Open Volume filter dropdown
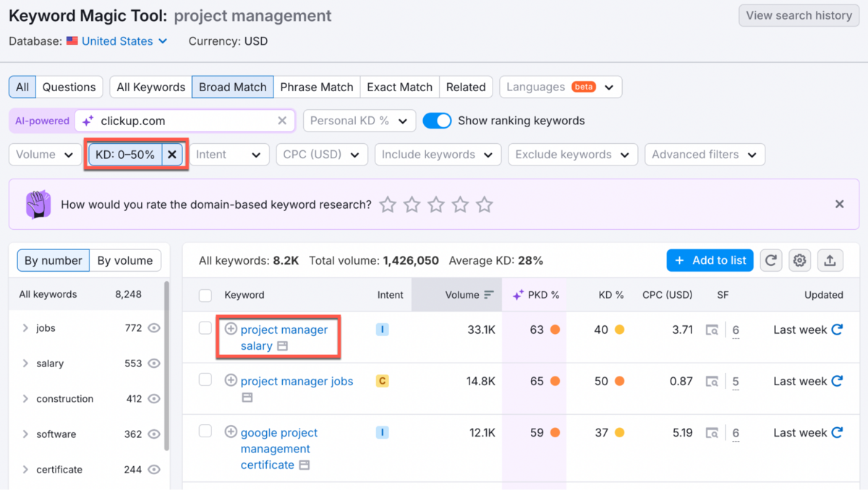 45,155
